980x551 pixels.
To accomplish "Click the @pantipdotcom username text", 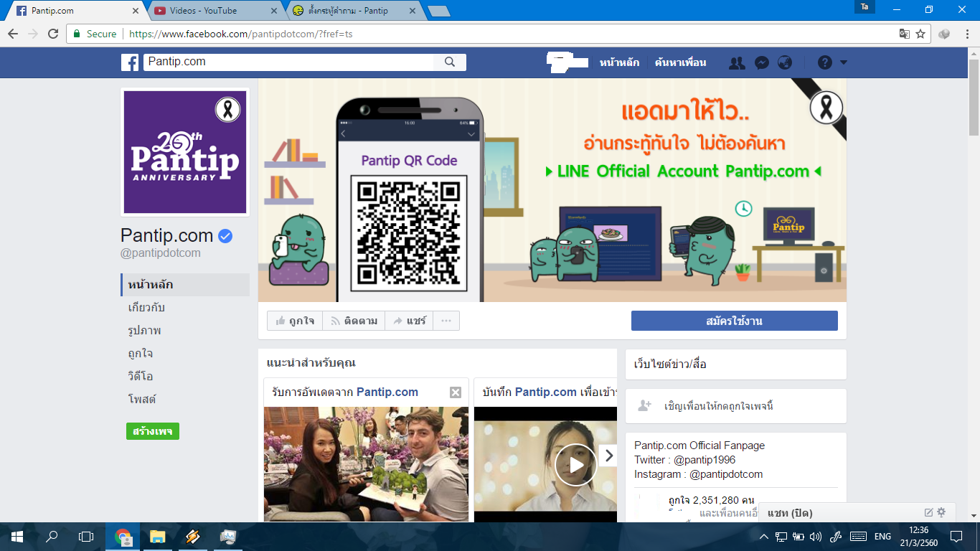I will [x=161, y=253].
